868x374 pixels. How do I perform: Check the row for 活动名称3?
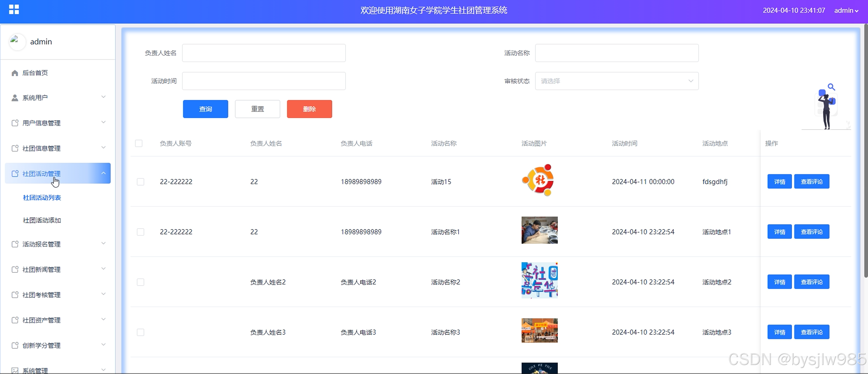pyautogui.click(x=140, y=332)
